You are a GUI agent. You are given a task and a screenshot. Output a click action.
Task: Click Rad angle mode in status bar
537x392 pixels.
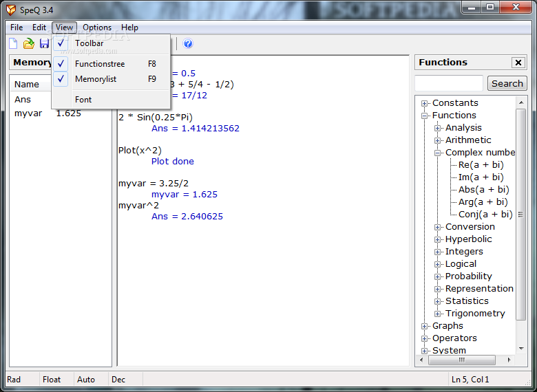(14, 380)
